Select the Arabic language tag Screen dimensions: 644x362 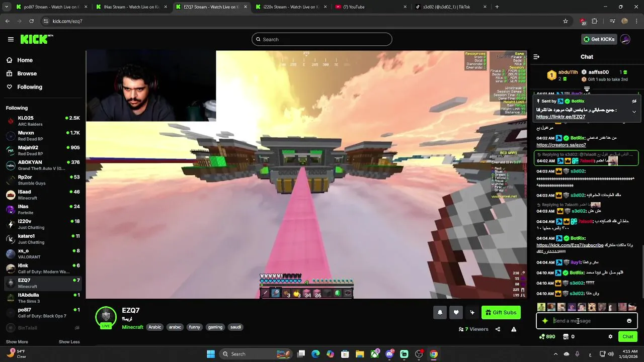(155, 327)
